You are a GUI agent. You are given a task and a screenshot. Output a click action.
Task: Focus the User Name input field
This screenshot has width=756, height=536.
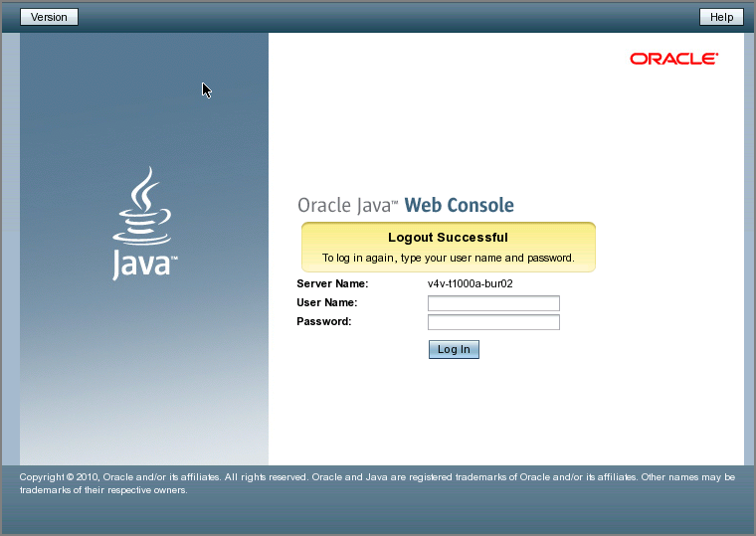[493, 303]
